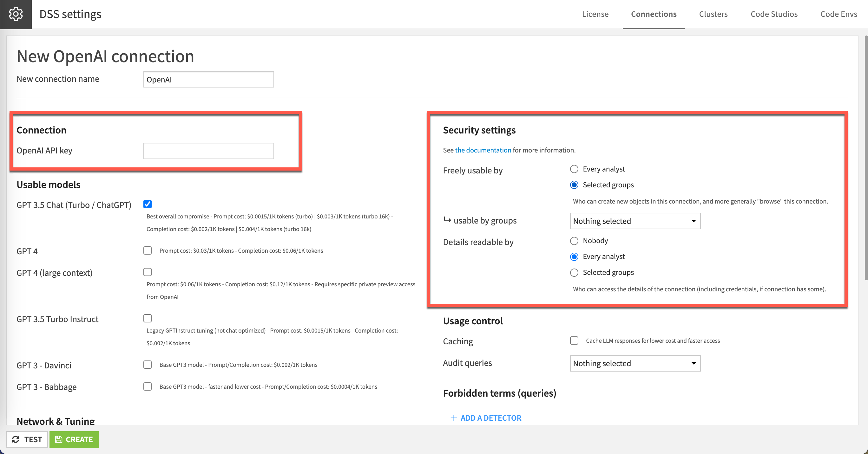This screenshot has height=454, width=868.
Task: Click the CREATE button
Action: click(74, 439)
